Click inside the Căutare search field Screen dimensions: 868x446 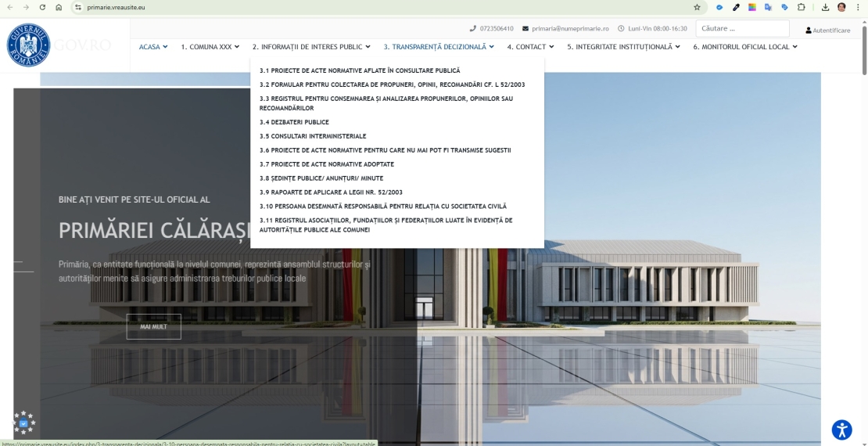741,29
